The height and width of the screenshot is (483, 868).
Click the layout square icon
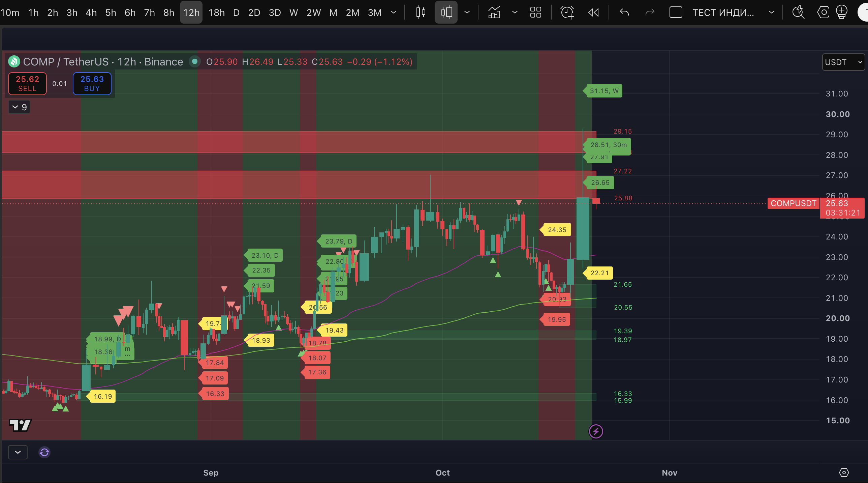[676, 12]
